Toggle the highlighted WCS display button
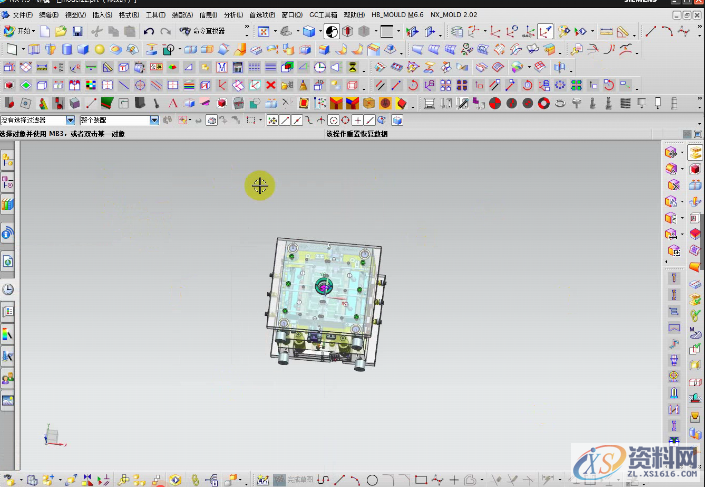This screenshot has height=487, width=705. click(545, 32)
